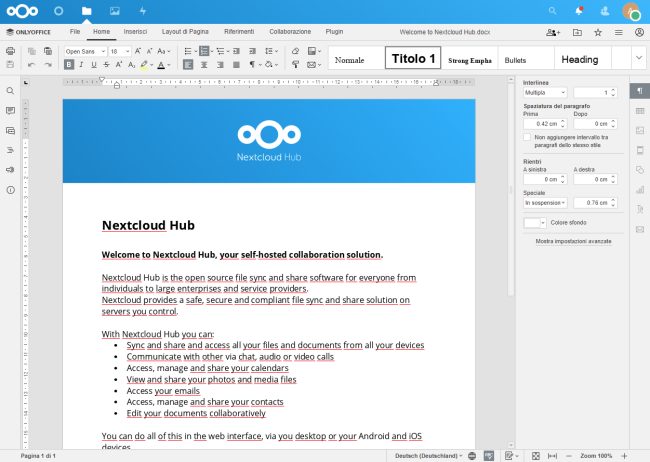Open the highlight color picker arrow
The image size is (650, 462).
pyautogui.click(x=151, y=65)
